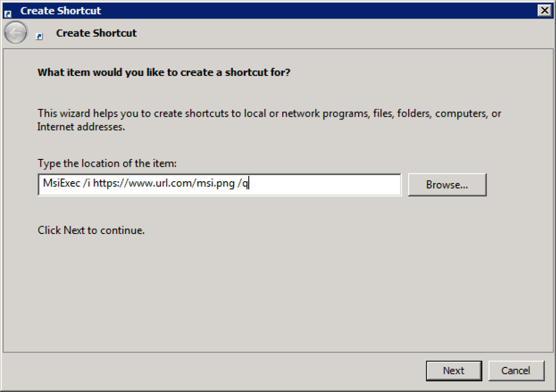Close the Create Shortcut window
Screen dimensions: 556x392
click(x=545, y=10)
